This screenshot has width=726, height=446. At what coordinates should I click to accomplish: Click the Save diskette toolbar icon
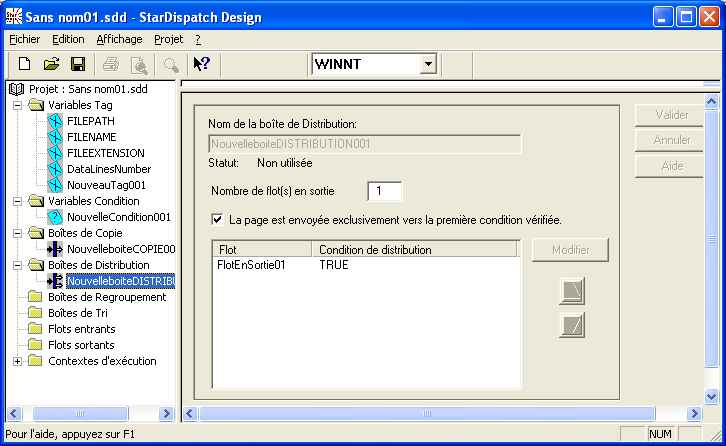(x=77, y=64)
